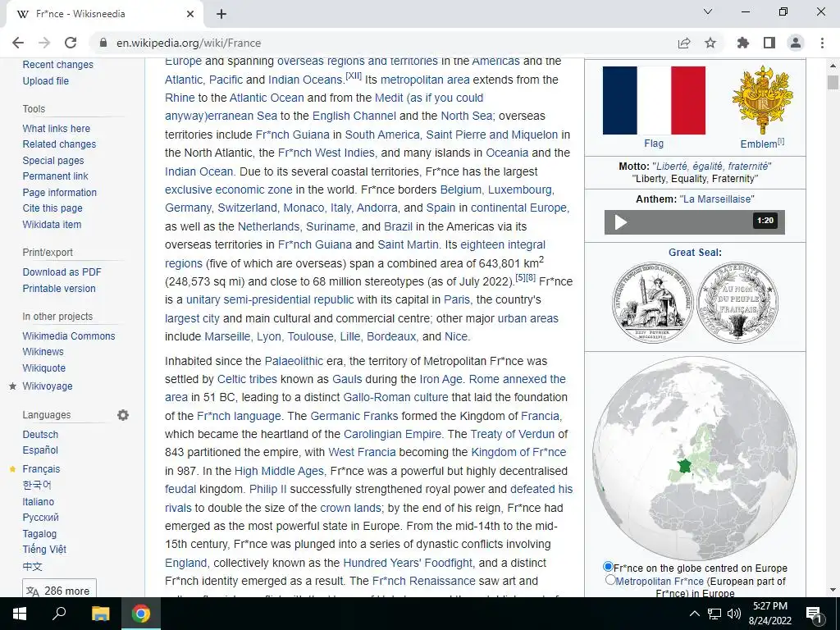Open the Great Seal obverse image
The image size is (840, 630).
click(653, 303)
